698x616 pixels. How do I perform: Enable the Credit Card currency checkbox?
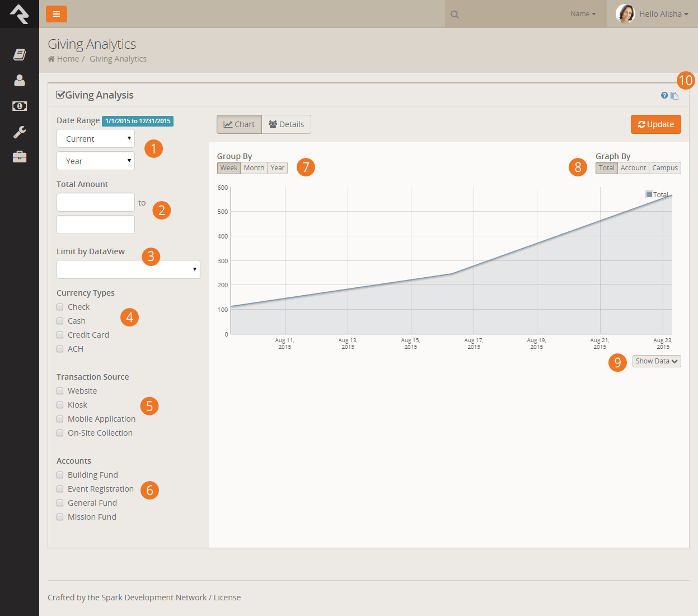(x=60, y=335)
